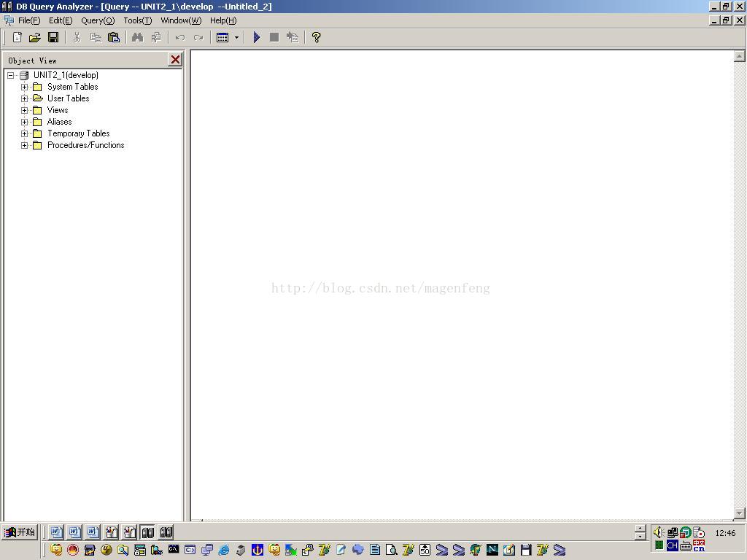Open a file via folder icon
The width and height of the screenshot is (747, 560).
pyautogui.click(x=35, y=37)
